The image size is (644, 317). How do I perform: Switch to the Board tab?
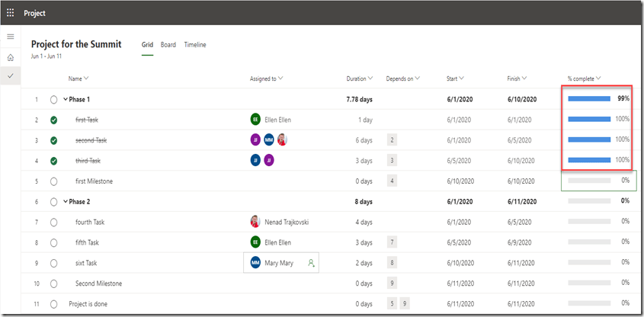[168, 45]
